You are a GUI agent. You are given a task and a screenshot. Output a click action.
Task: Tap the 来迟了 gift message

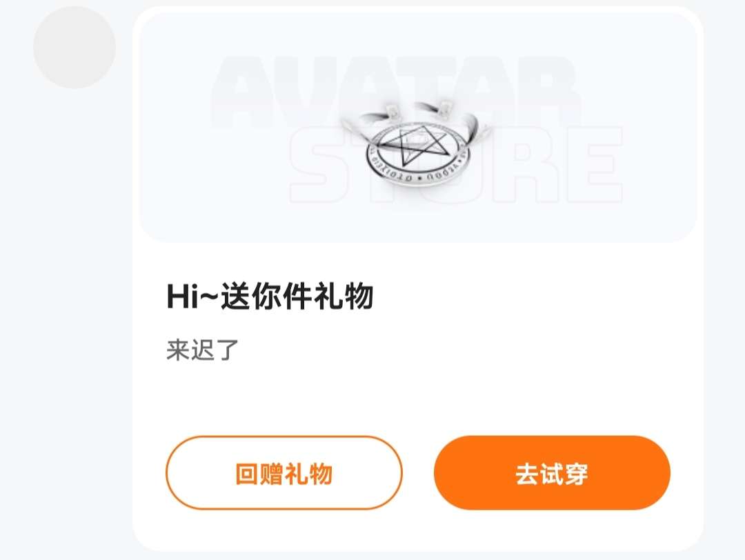[x=202, y=350]
